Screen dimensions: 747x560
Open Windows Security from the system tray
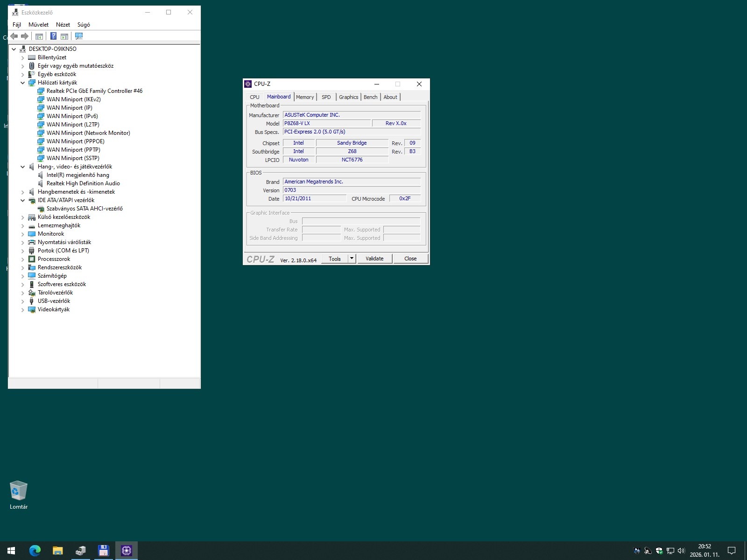659,551
